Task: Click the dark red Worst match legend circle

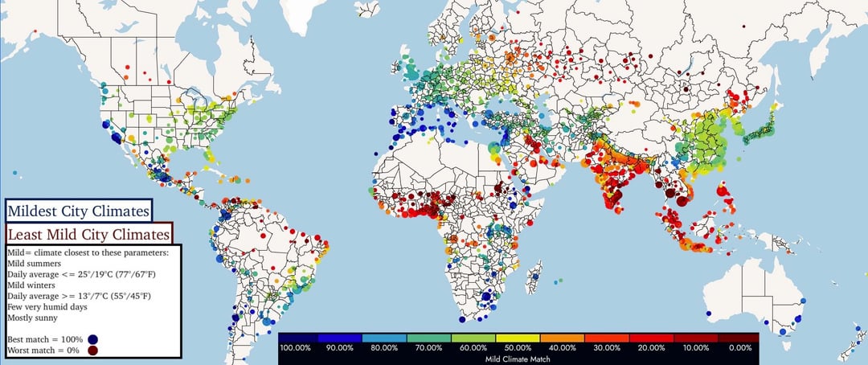Action: (x=93, y=351)
